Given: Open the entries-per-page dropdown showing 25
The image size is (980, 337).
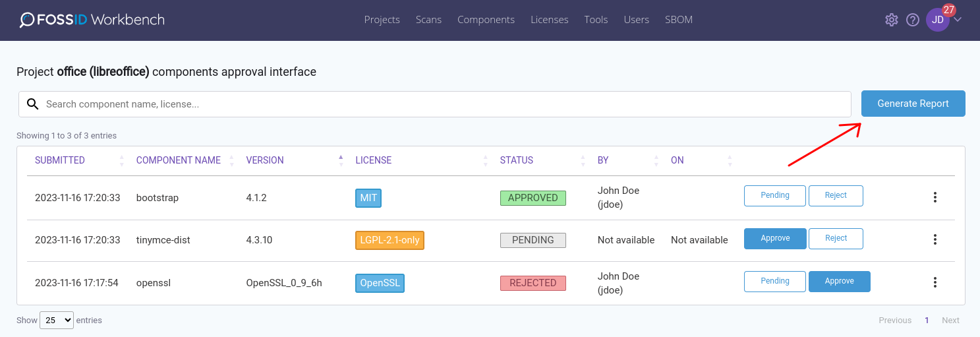Looking at the screenshot, I should (x=57, y=321).
